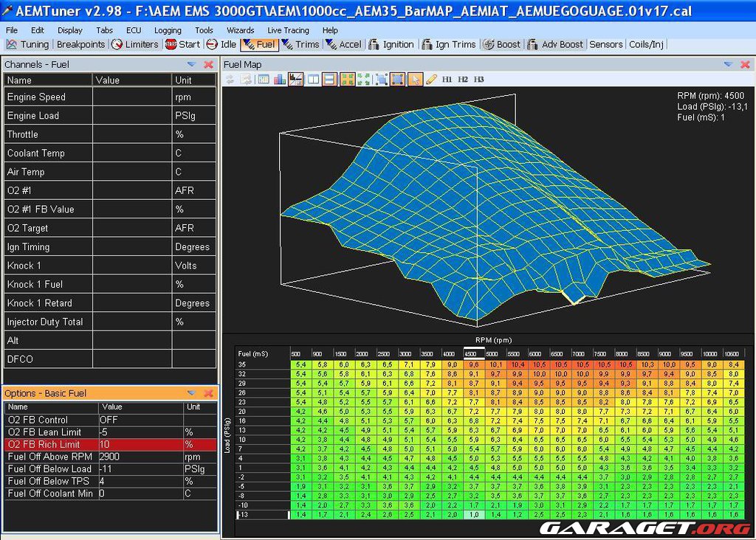The height and width of the screenshot is (540, 756).
Task: Click the greyed swap arrows icon in Fuel Map toolbar
Action: tap(230, 80)
